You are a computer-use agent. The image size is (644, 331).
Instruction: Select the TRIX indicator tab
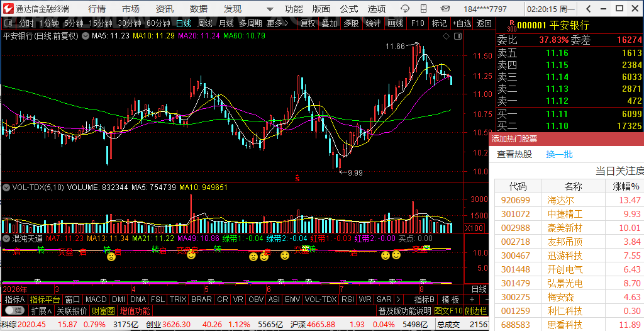(x=178, y=300)
